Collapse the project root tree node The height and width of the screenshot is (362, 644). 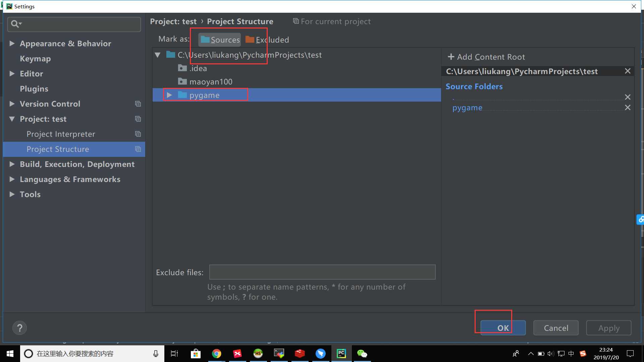(158, 54)
